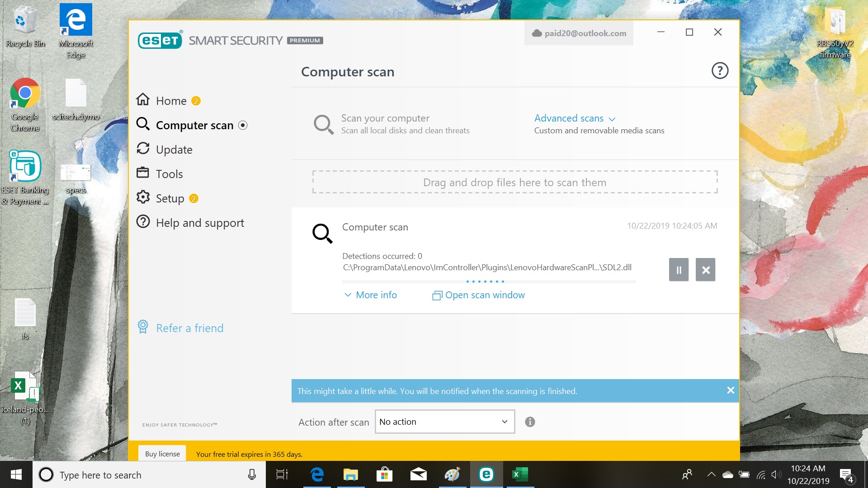Open the Windows Start menu

(x=16, y=474)
